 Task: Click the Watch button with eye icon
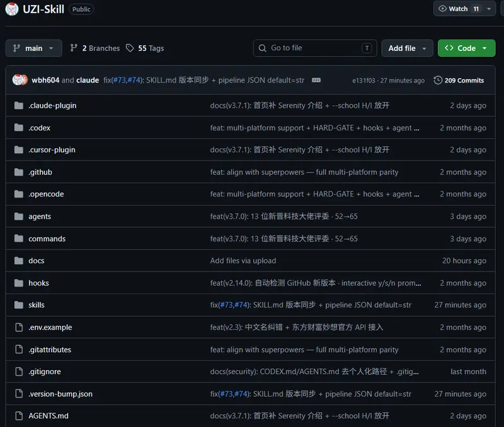coord(459,9)
